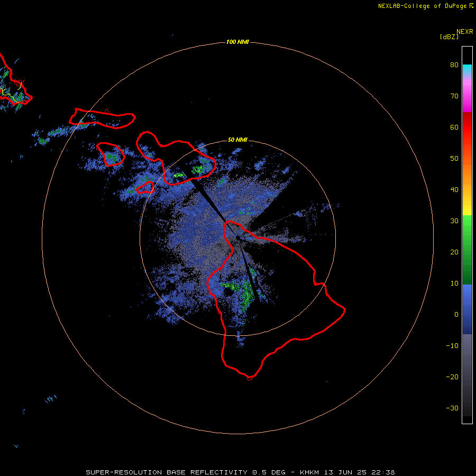Click the 60 dBZ scale value
476x476 pixels.
(x=454, y=127)
